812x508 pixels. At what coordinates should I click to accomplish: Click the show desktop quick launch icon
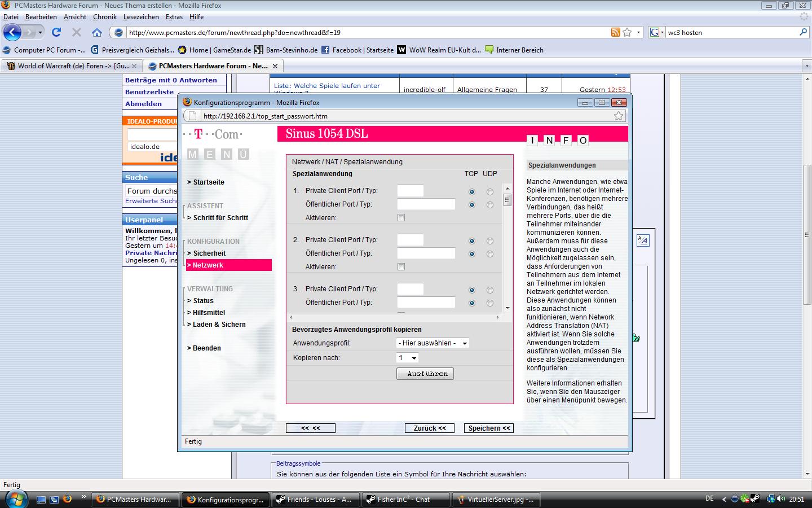click(x=41, y=500)
